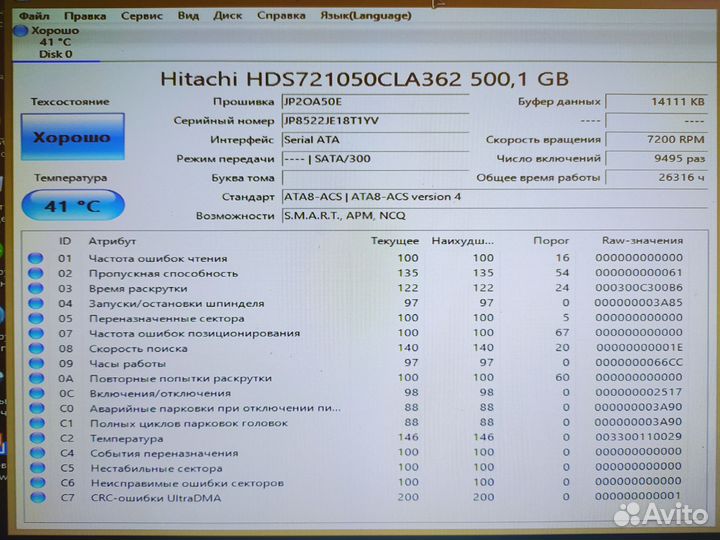720x540 pixels.
Task: Click the Возможности field S.M.A.R.T., APM, NCQ
Action: tap(495, 216)
